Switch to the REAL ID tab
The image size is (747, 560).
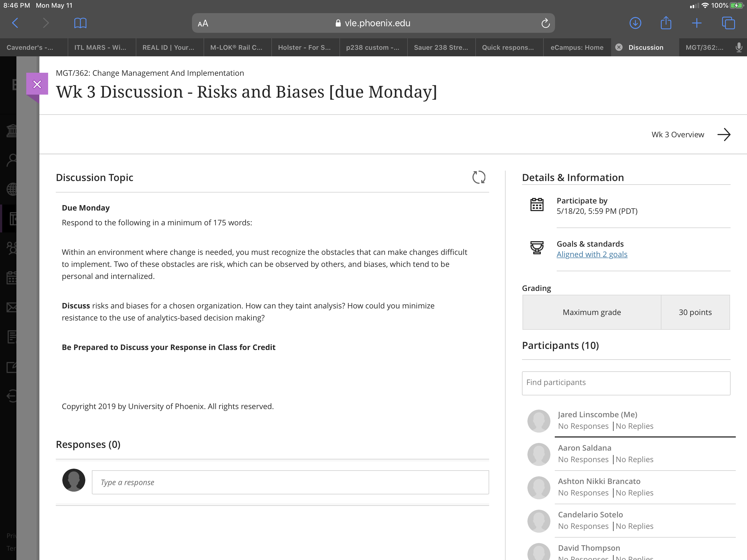coord(170,47)
